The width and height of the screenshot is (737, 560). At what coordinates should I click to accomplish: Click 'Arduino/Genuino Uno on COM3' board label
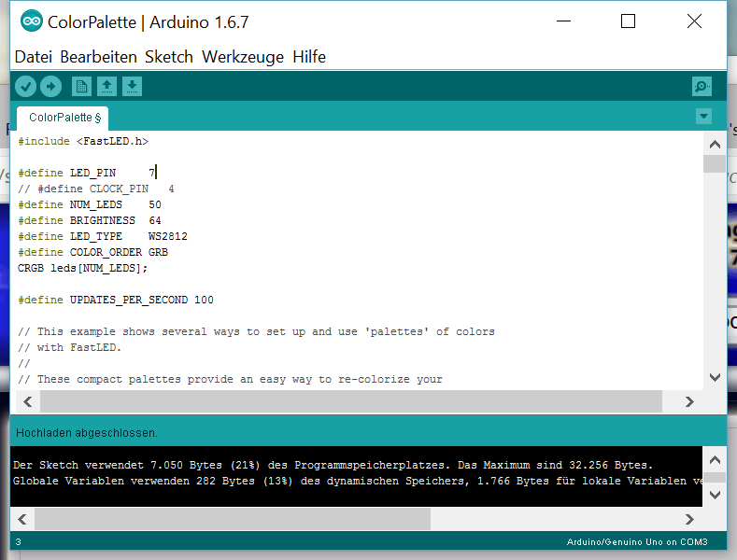(637, 541)
